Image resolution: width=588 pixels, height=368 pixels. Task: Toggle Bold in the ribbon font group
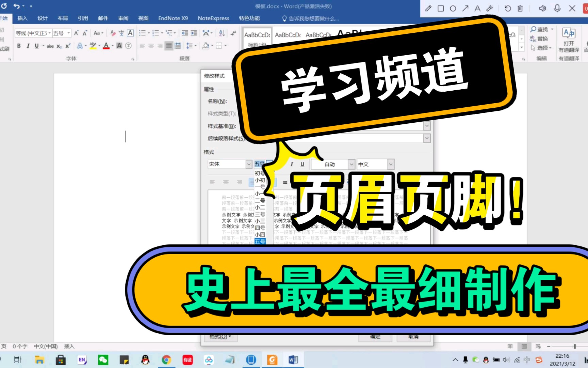pyautogui.click(x=19, y=46)
